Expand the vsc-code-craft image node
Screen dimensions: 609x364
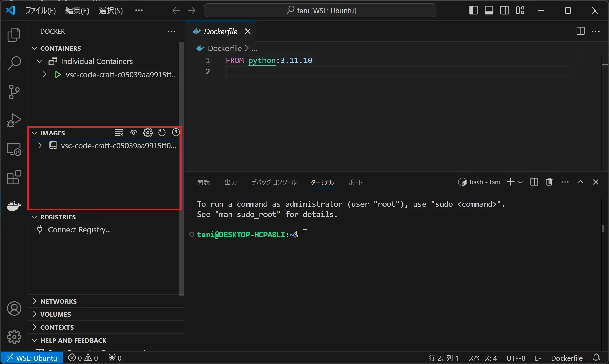coord(40,146)
